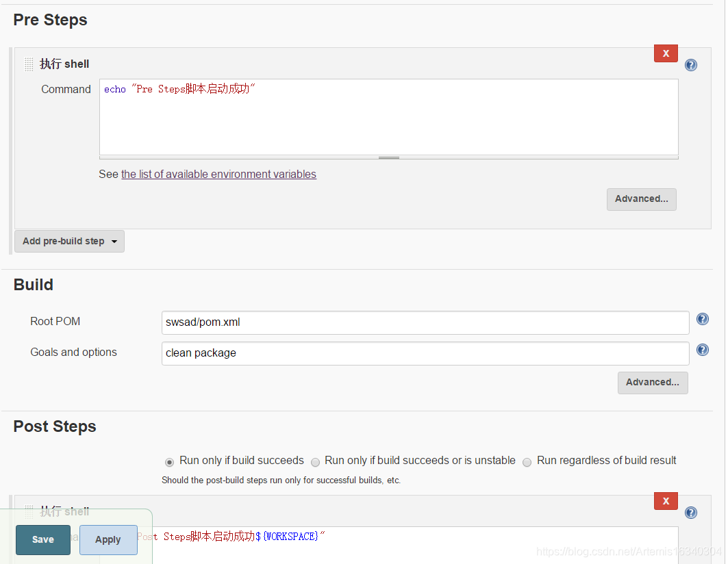Select Run regardless of build result
The image size is (728, 564).
[527, 462]
